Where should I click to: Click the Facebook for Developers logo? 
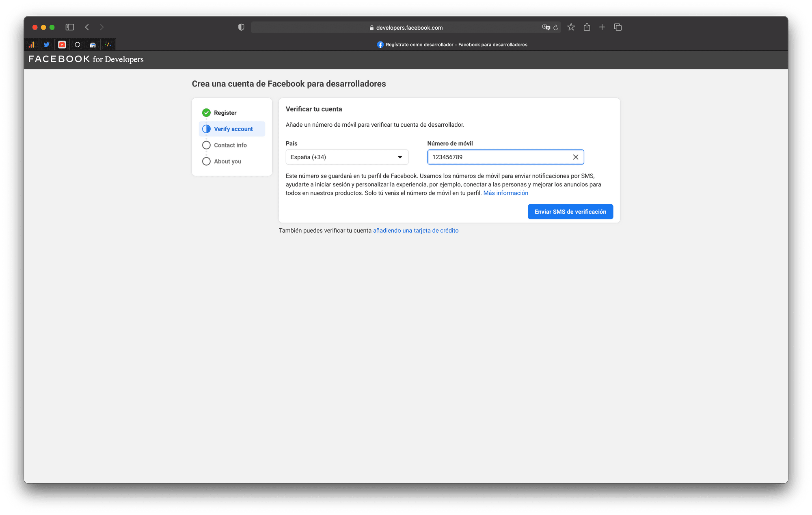pyautogui.click(x=86, y=59)
